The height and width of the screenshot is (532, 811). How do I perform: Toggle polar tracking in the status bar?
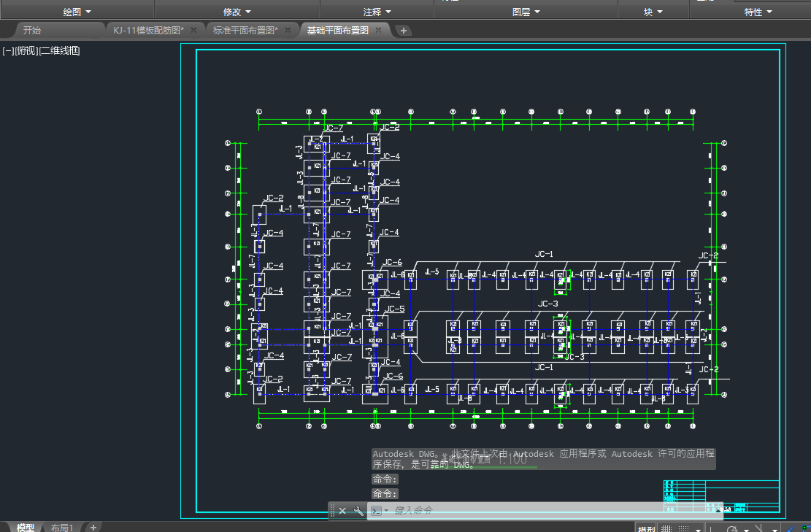(731, 528)
